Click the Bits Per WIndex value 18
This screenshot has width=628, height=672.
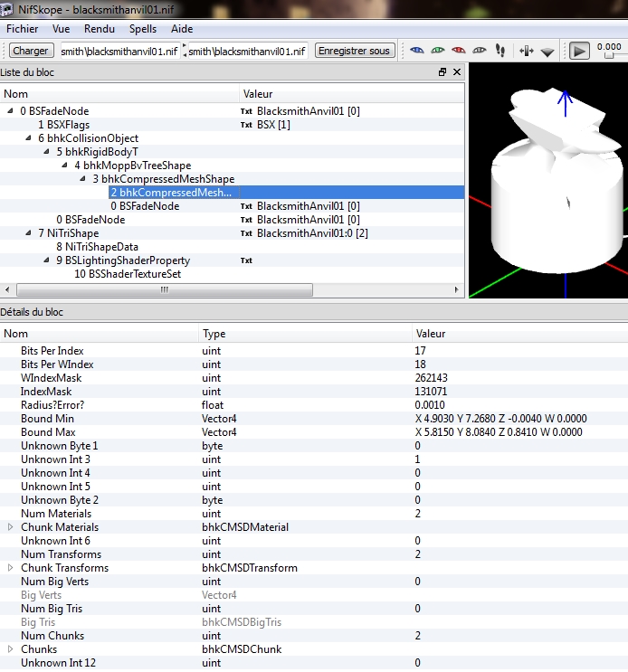(420, 364)
